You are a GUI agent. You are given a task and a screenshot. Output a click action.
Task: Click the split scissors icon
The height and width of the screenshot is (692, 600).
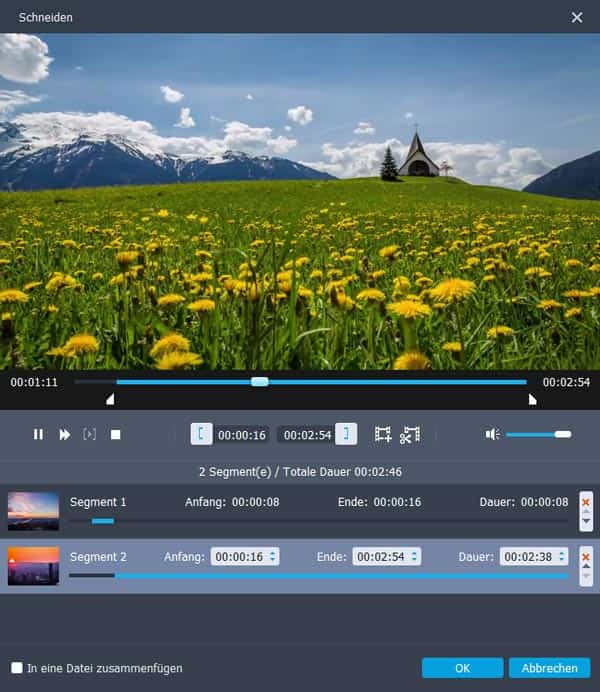(x=410, y=434)
